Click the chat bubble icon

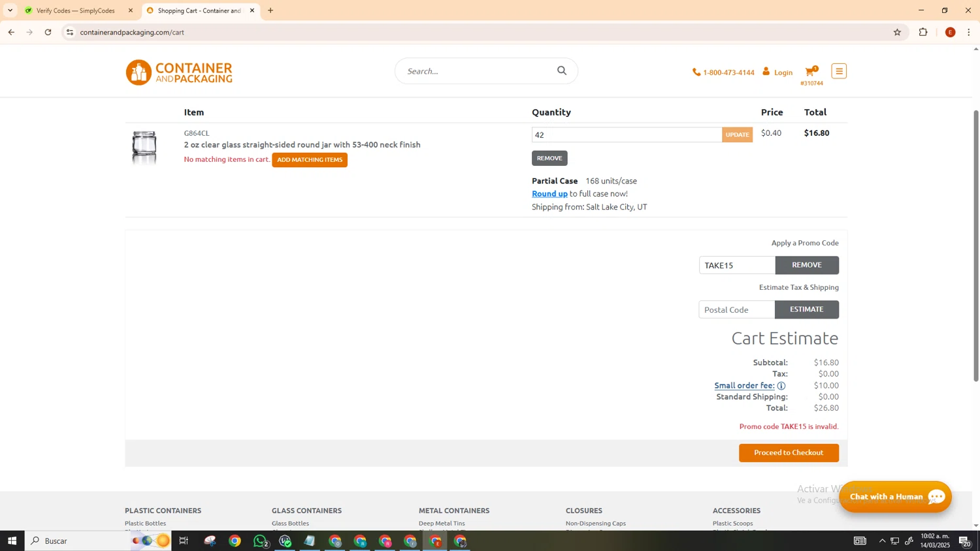[937, 497]
